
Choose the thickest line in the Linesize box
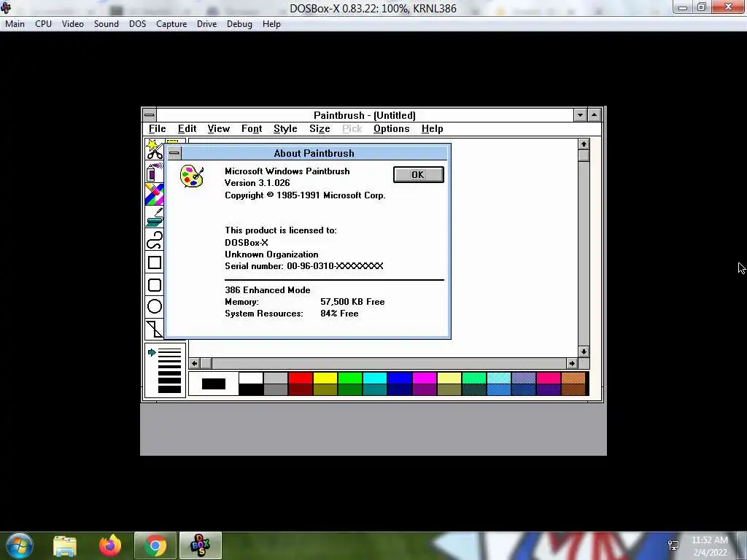pos(169,389)
